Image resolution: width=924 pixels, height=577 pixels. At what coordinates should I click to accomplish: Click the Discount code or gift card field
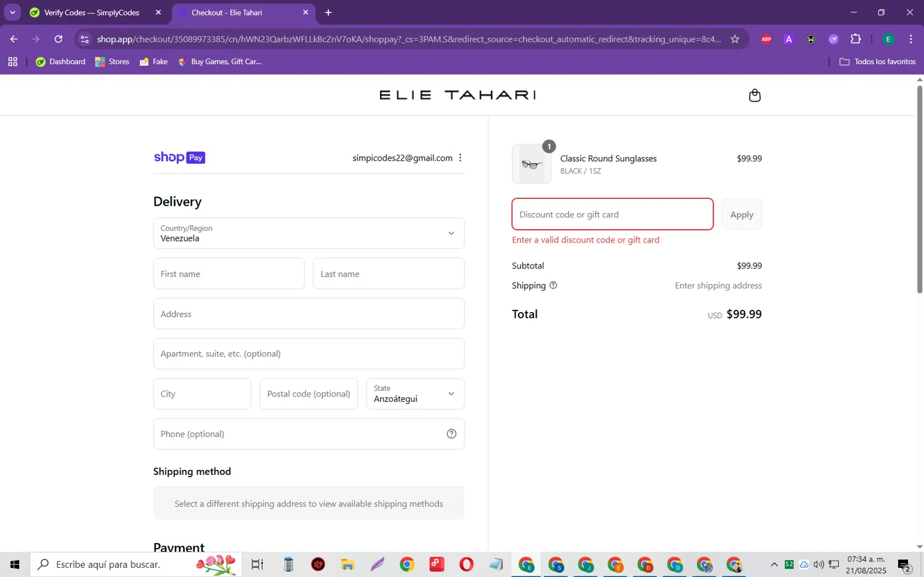pyautogui.click(x=612, y=214)
